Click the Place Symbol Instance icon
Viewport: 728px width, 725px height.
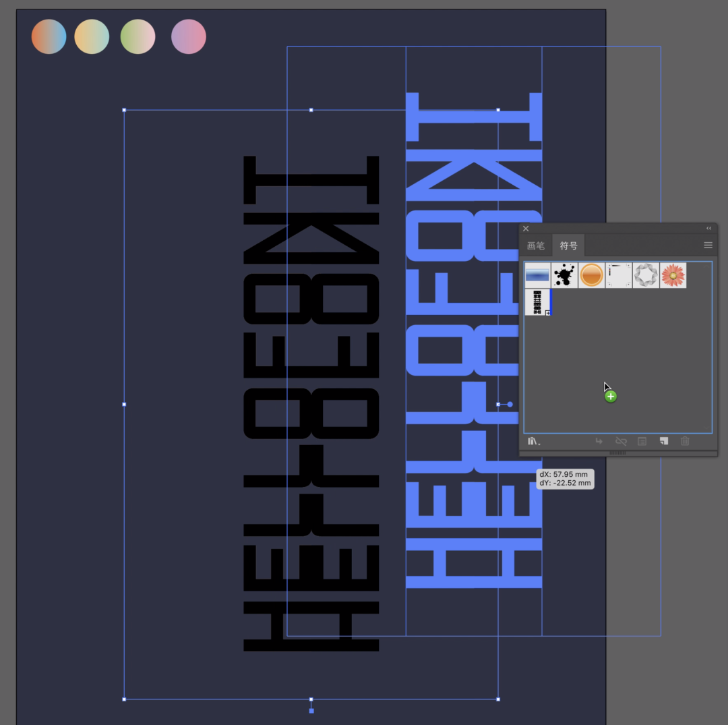(599, 441)
